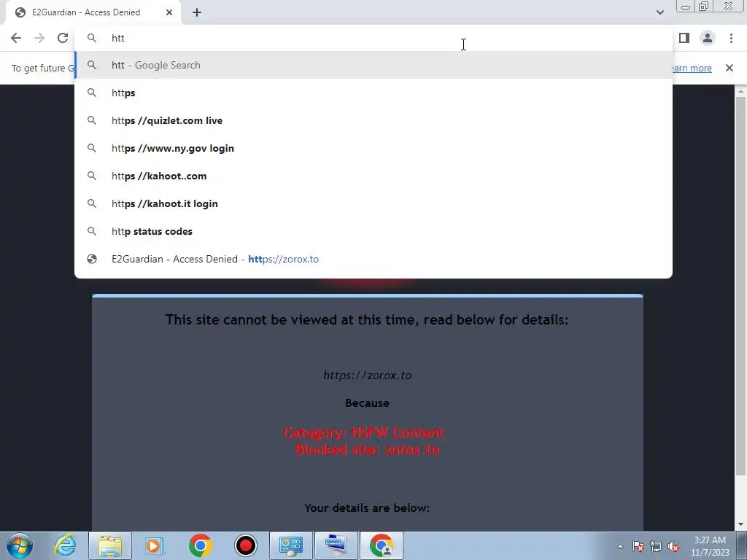The image size is (747, 560).
Task: Click the blocked URL text https://zorox.to
Action: 368,376
